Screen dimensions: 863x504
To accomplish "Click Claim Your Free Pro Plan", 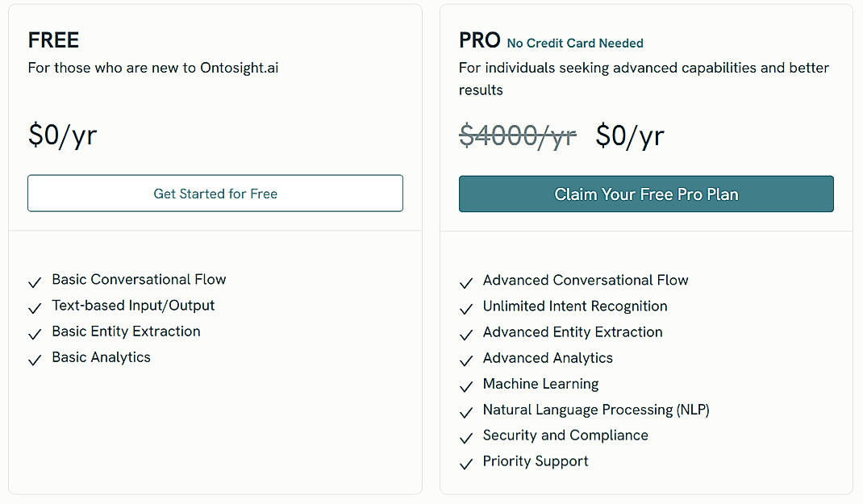I will tap(645, 194).
